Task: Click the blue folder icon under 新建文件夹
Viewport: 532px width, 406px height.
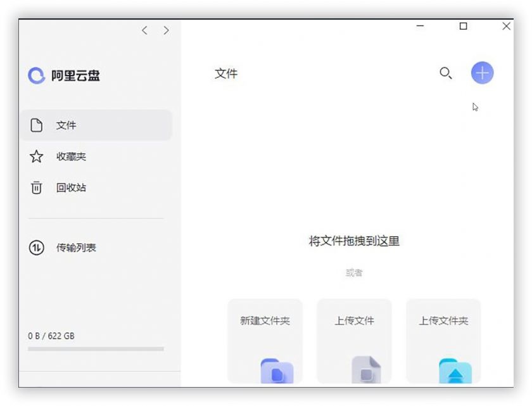Action: click(277, 372)
